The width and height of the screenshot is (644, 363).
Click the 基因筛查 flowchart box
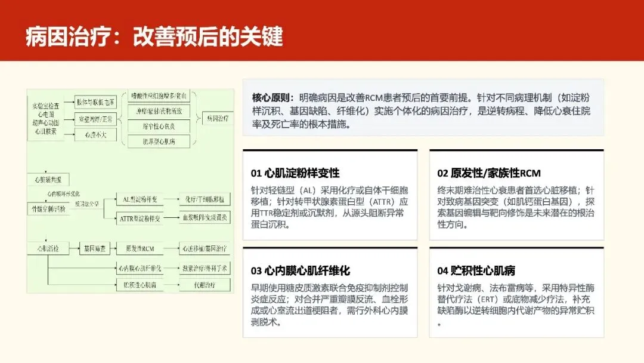tap(95, 249)
